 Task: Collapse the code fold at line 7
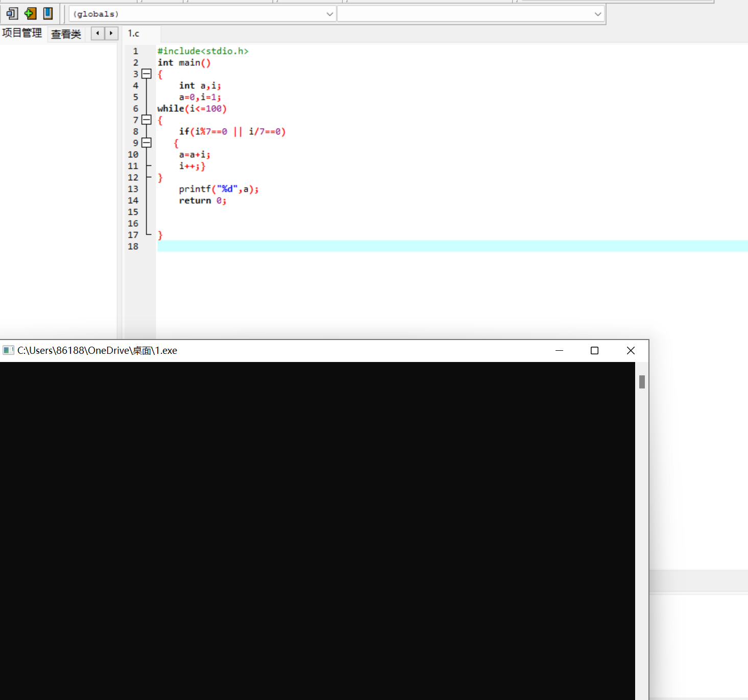coord(147,120)
